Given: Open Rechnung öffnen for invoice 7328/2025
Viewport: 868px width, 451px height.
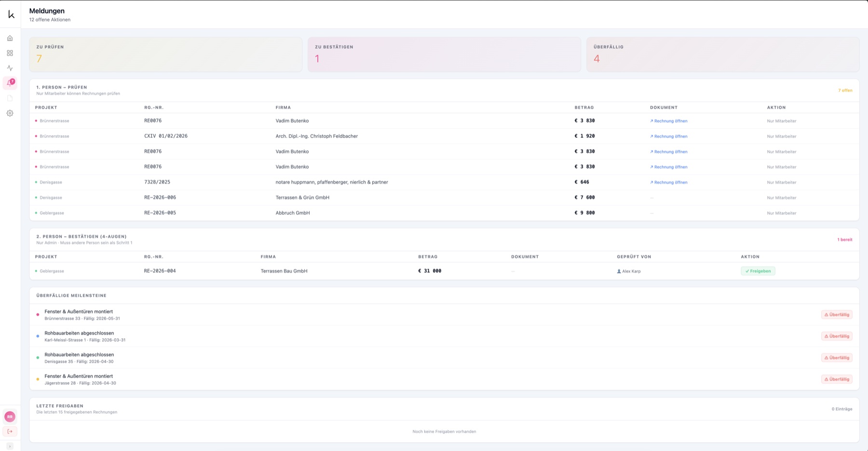Looking at the screenshot, I should (668, 183).
